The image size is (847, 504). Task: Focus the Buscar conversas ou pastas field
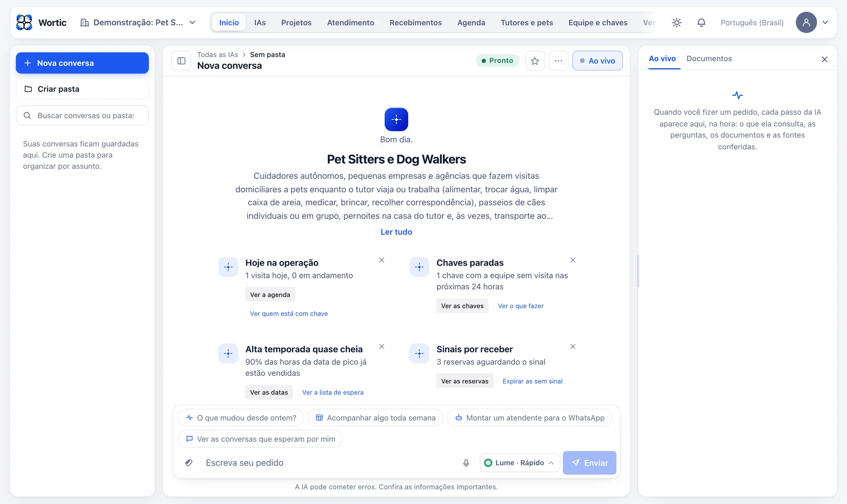82,116
